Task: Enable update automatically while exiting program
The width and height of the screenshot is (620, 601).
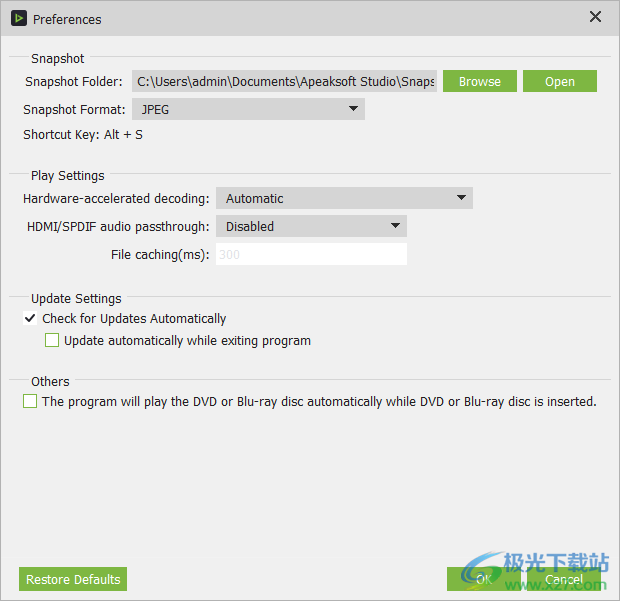Action: [52, 341]
